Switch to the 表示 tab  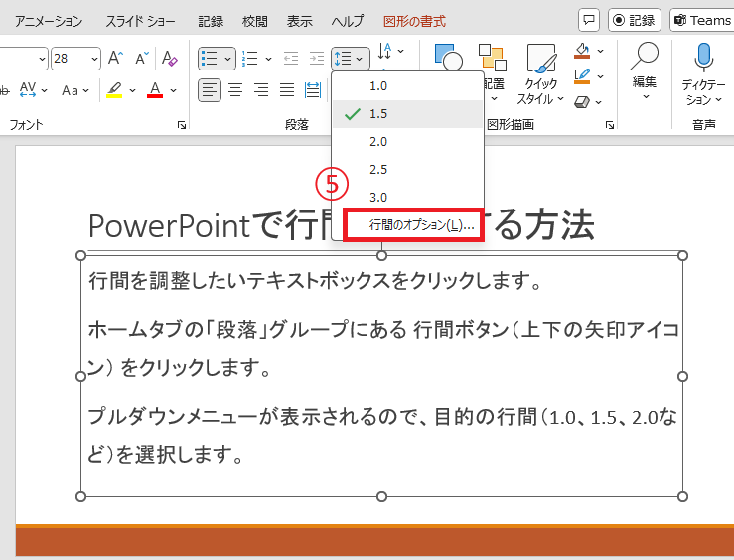point(300,21)
